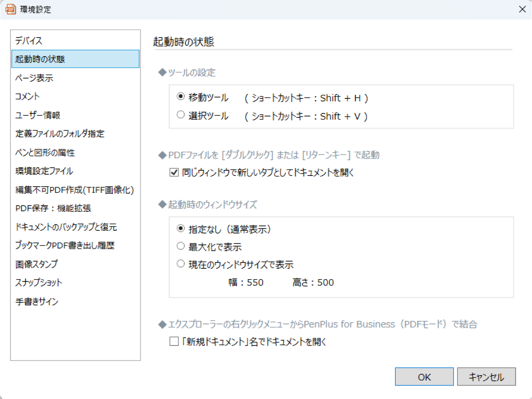Screen dimensions: 532x399
Task: Close the 環境設定 dialog with X
Action: (522, 9)
